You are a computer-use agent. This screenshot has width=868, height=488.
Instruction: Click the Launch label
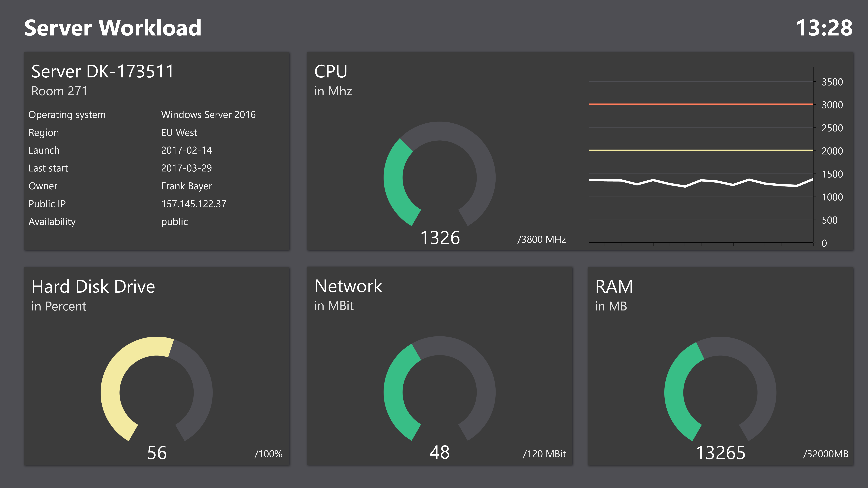coord(44,150)
